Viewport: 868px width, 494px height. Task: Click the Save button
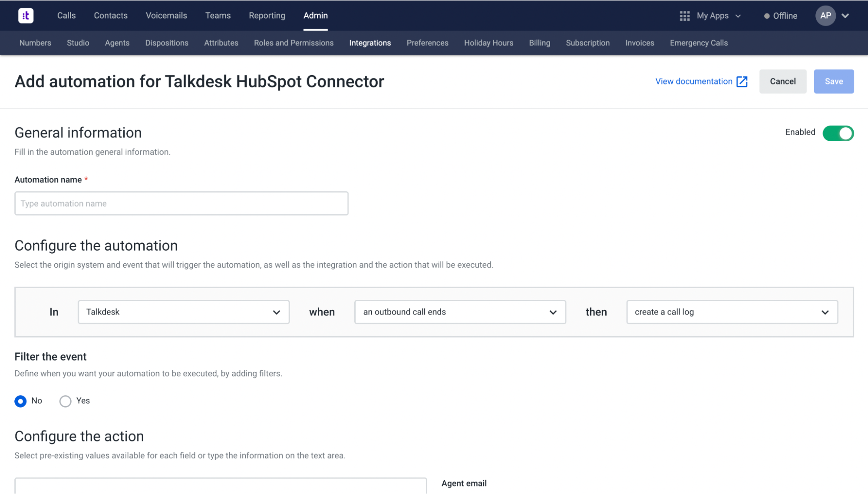click(x=833, y=82)
